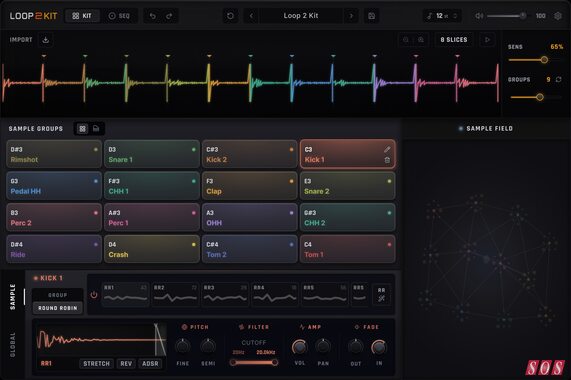Adjust the SENS sensitivity slider
The width and height of the screenshot is (571, 380).
click(535, 60)
